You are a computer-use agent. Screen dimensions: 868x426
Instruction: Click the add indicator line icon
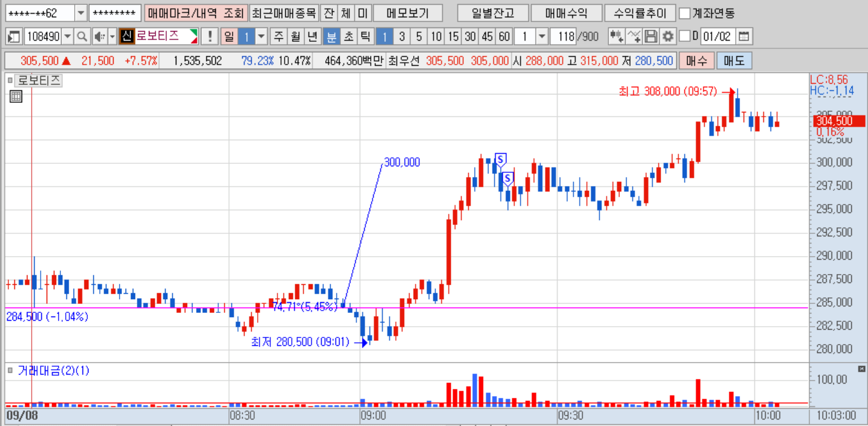[x=634, y=36]
